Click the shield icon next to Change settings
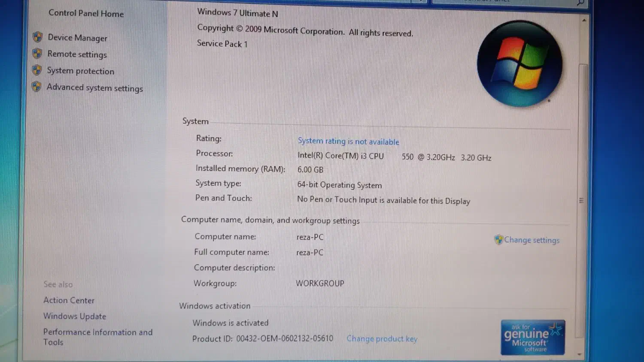The height and width of the screenshot is (362, 644). point(498,239)
